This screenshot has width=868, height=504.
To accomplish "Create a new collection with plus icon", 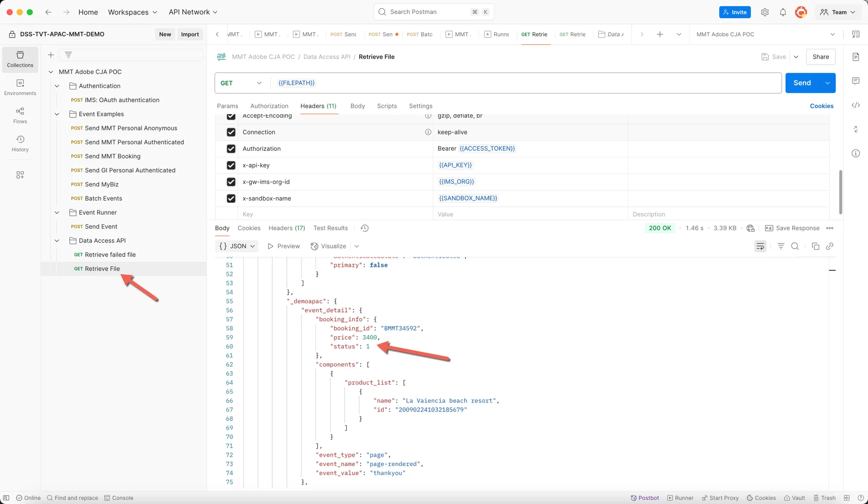I will click(51, 55).
